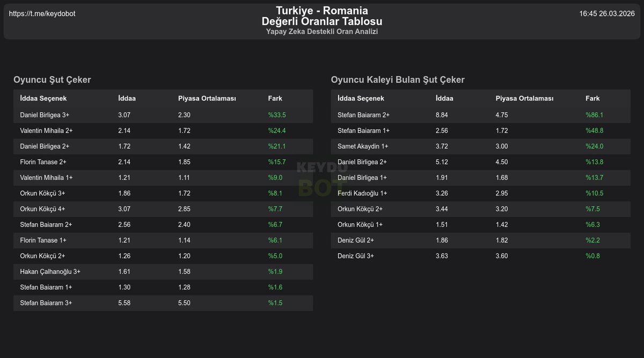644x358 pixels.
Task: Click the %0.8 Fark value
Action: [x=593, y=256]
